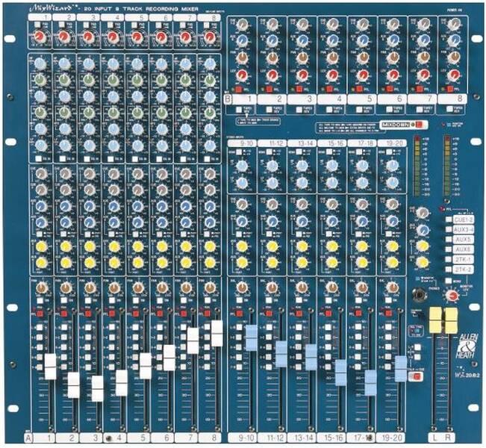This screenshot has width=486, height=448.
Task: Select AUX6 monitor source switch
Action: click(x=449, y=249)
